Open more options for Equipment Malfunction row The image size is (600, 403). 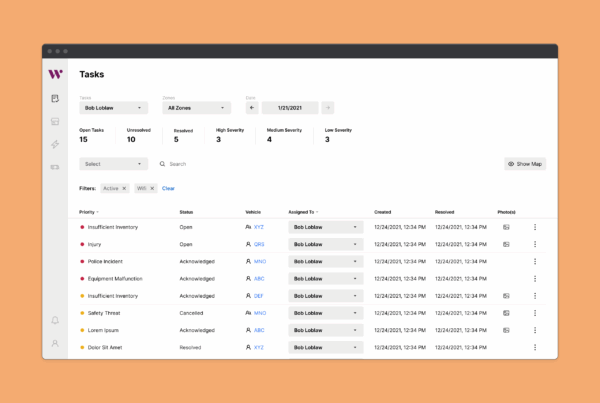[535, 279]
